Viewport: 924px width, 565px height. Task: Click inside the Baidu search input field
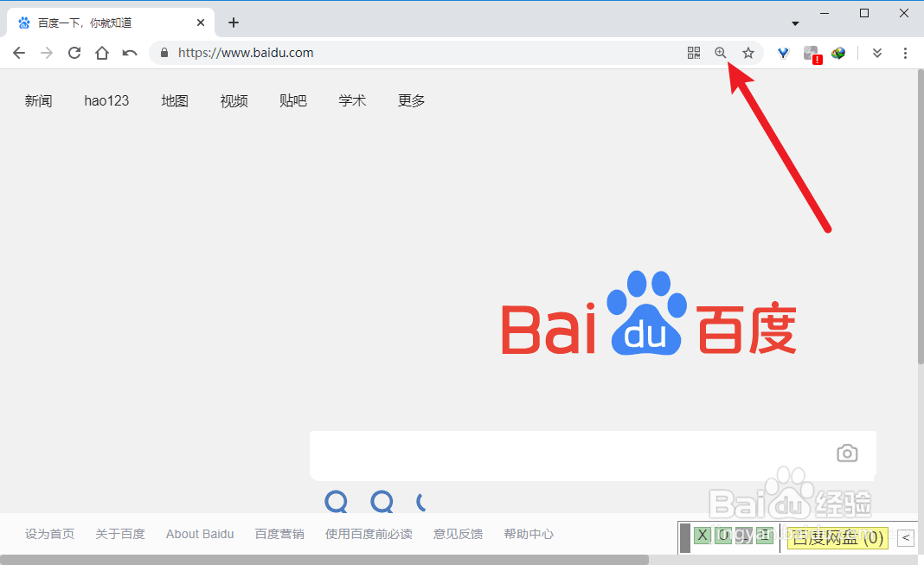point(562,454)
